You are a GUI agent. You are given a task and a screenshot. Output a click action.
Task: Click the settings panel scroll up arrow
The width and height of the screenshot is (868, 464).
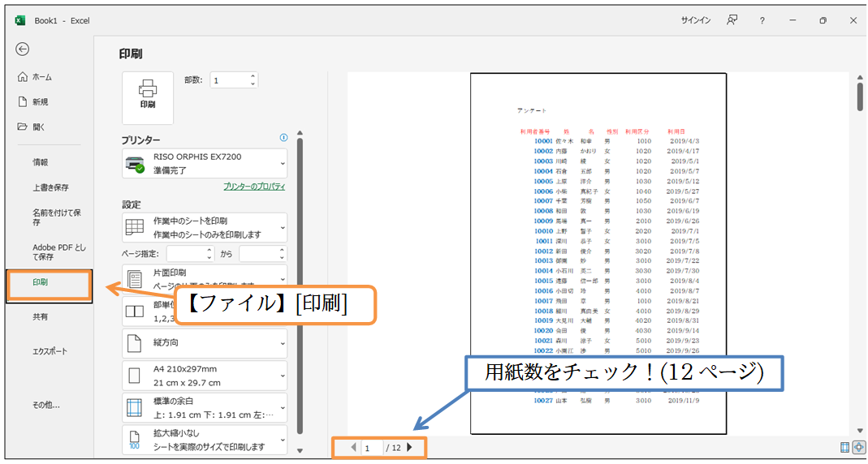click(300, 133)
